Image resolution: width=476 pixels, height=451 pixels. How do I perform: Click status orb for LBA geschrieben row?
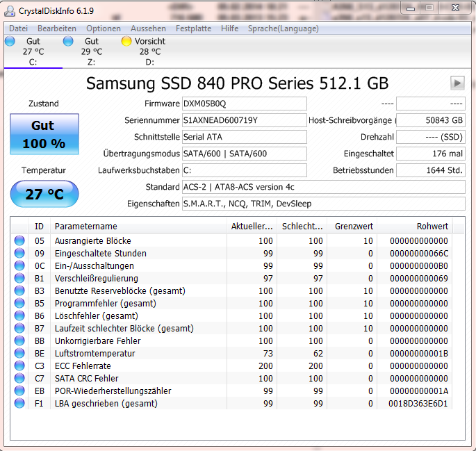tap(19, 403)
